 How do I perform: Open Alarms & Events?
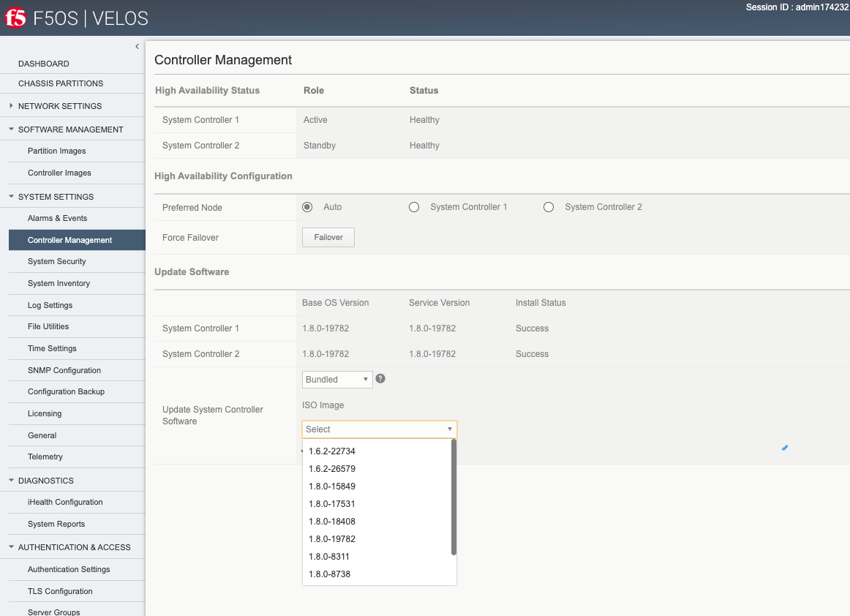[x=58, y=219]
